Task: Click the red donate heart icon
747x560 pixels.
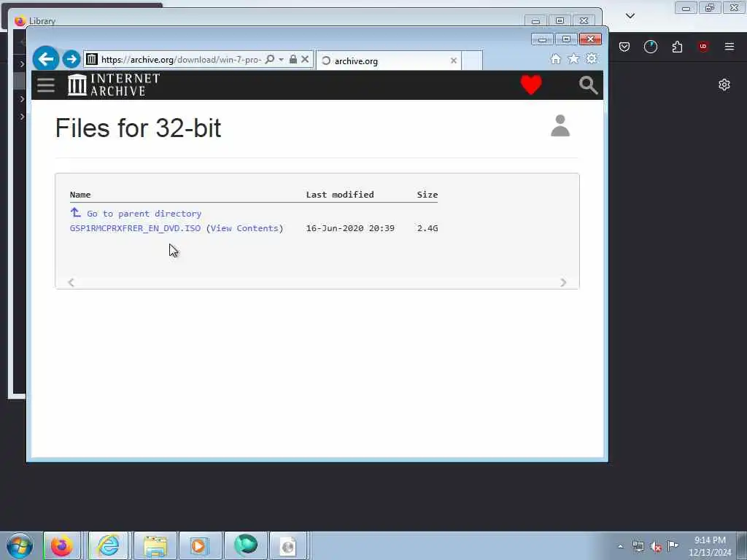Action: 531,85
